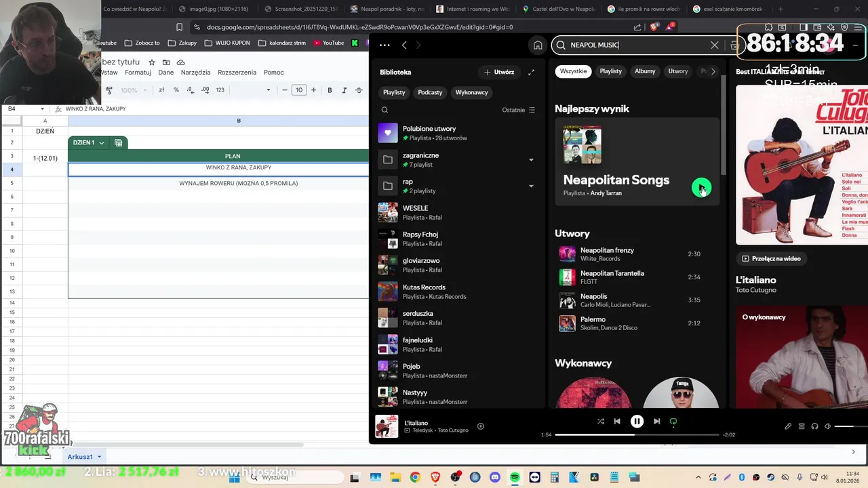
Task: Bookmark the page in the browser address bar
Action: click(179, 27)
